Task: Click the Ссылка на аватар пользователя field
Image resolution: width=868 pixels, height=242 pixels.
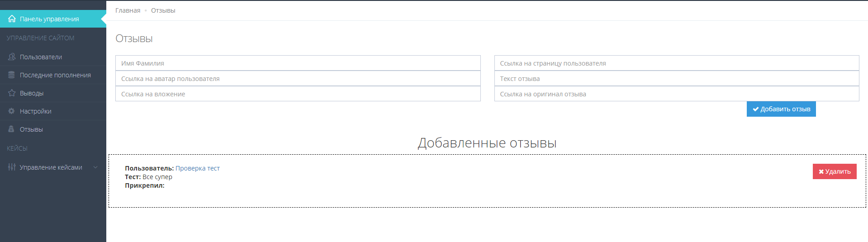Action: pyautogui.click(x=298, y=79)
